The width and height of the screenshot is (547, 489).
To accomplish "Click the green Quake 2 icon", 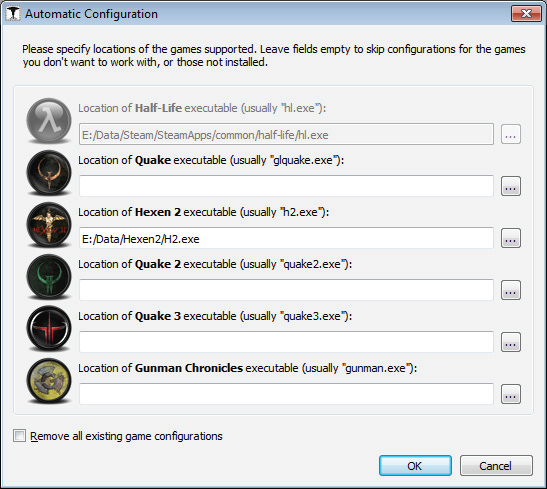I will click(49, 277).
